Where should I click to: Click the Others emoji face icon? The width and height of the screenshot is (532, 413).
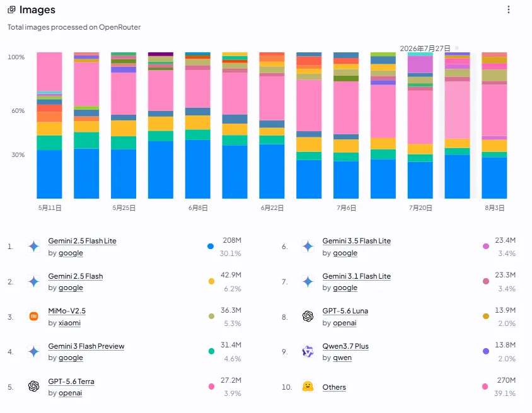(x=308, y=386)
